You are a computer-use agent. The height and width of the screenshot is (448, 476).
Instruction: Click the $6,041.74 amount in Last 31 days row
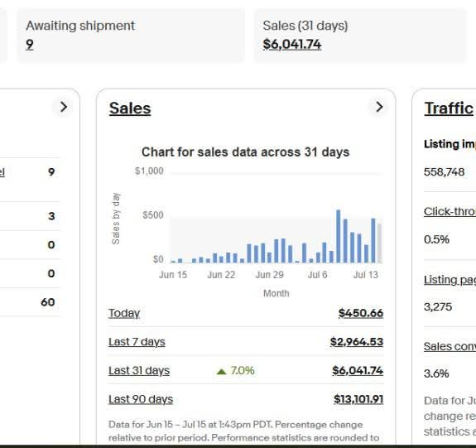click(x=358, y=370)
